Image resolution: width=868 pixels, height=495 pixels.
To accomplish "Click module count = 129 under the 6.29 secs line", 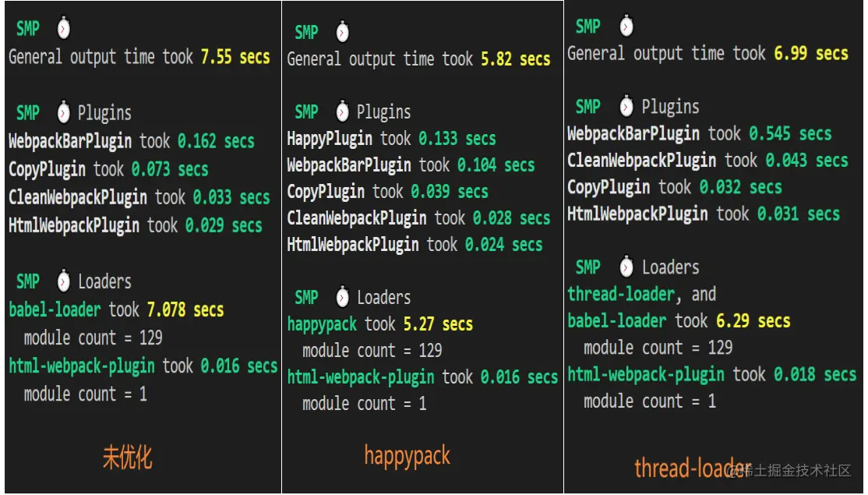I will coord(658,347).
